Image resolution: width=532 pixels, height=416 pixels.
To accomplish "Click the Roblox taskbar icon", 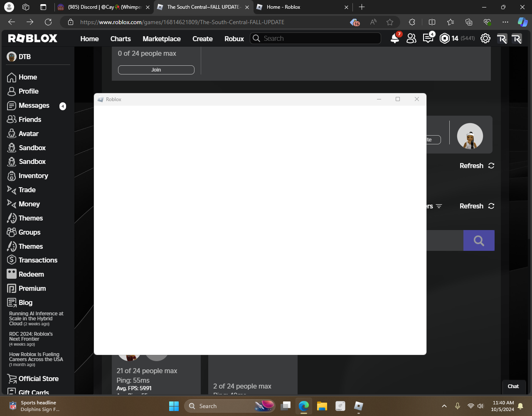I will (x=358, y=406).
